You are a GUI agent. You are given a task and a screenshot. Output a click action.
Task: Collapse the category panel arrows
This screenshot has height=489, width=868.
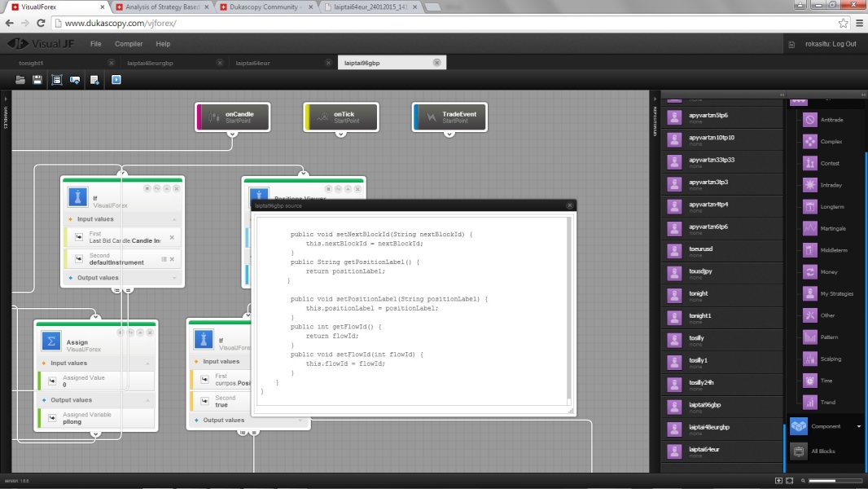coord(863,95)
